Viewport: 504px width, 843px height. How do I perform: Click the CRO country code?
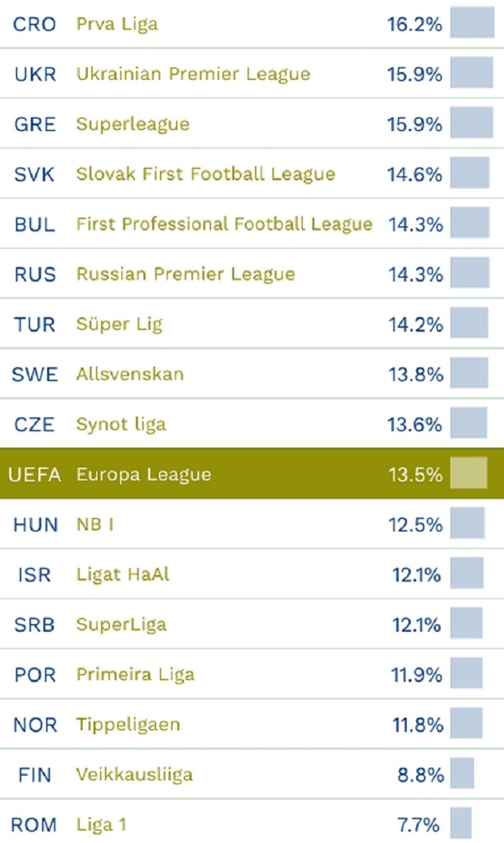point(34,24)
